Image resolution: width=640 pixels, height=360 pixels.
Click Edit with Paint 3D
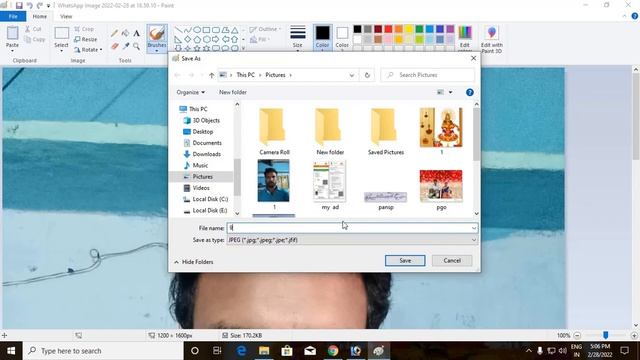coord(491,38)
